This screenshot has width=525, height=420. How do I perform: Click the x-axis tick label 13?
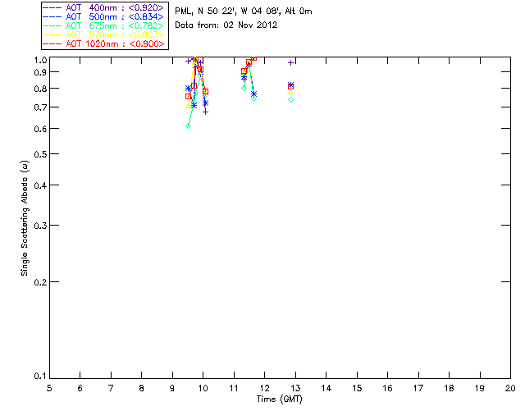(295, 388)
